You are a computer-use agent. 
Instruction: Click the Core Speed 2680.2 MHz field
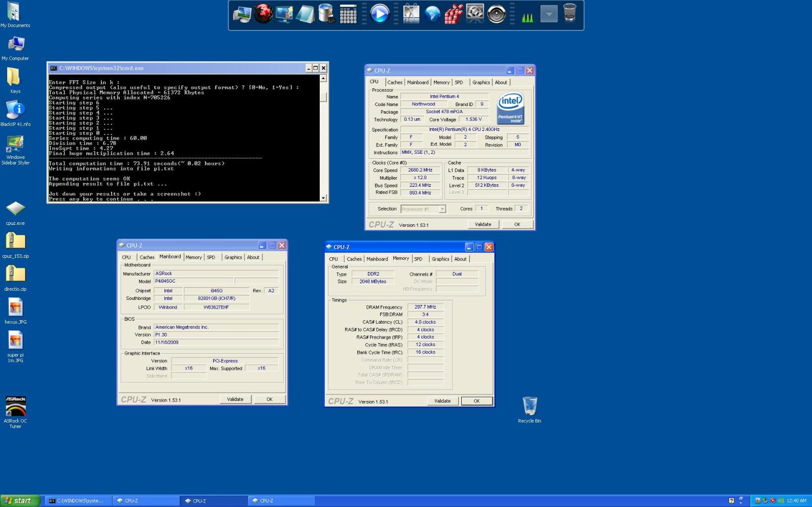tap(420, 170)
